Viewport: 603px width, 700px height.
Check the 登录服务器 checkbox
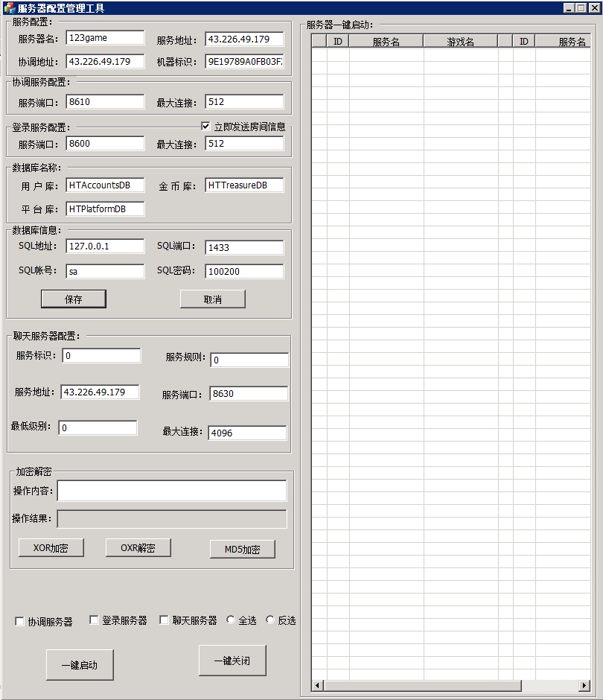coord(93,620)
